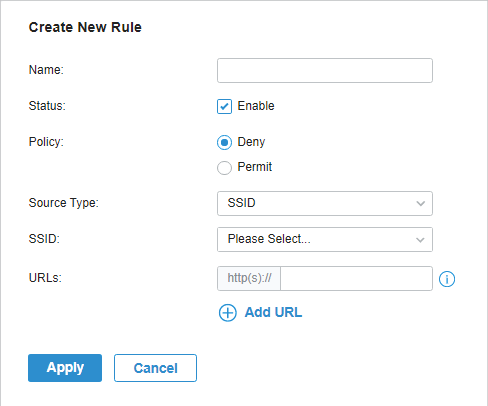Click the Cancel button
Image resolution: width=488 pixels, height=406 pixels.
(155, 368)
